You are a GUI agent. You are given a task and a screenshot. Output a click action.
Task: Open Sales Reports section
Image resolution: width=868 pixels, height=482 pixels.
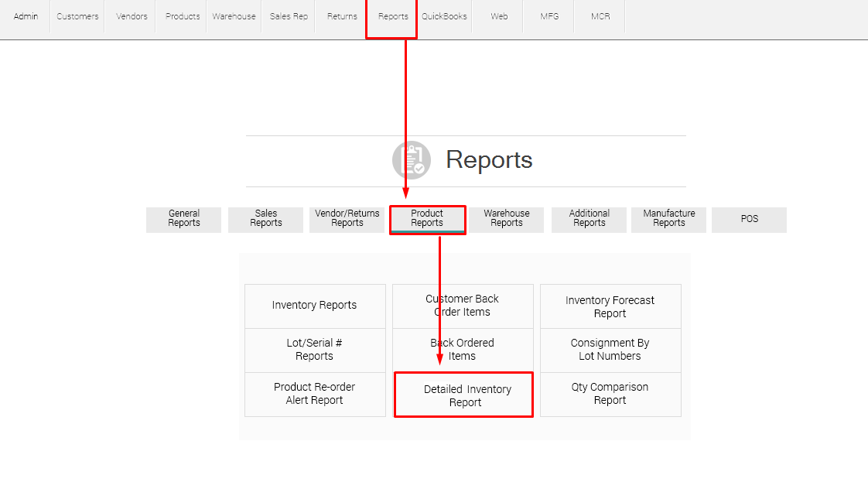265,220
